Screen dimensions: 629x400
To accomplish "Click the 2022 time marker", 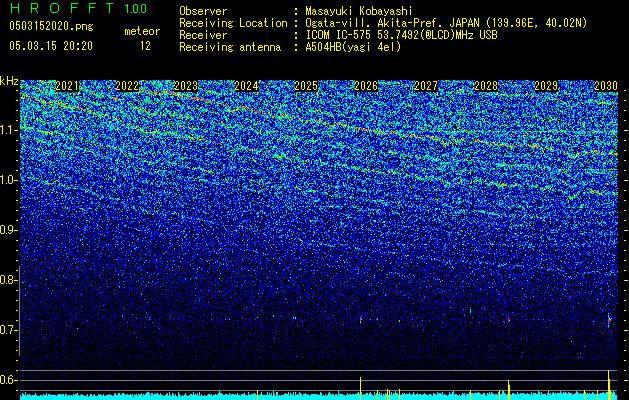I will [x=127, y=85].
